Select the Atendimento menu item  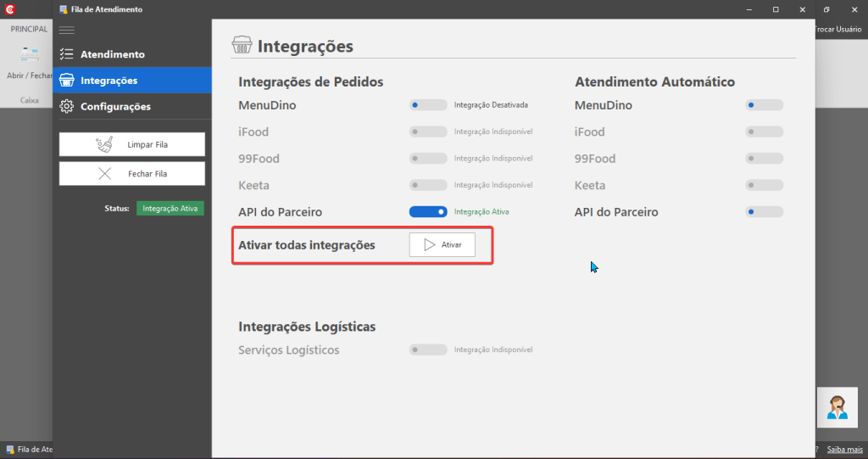(x=131, y=53)
